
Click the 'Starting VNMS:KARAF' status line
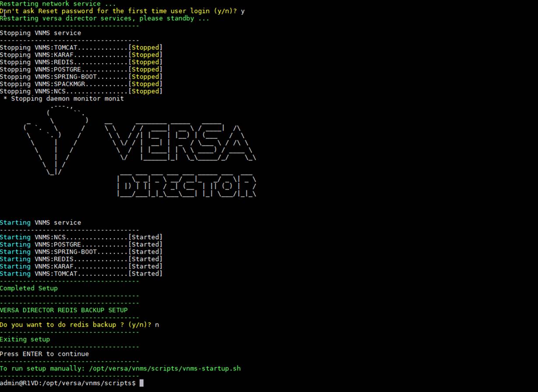[x=81, y=266]
